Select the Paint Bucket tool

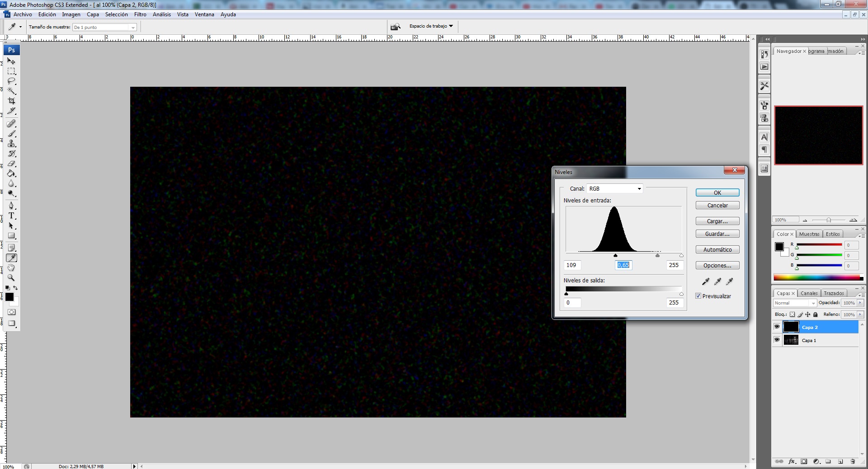coord(12,174)
